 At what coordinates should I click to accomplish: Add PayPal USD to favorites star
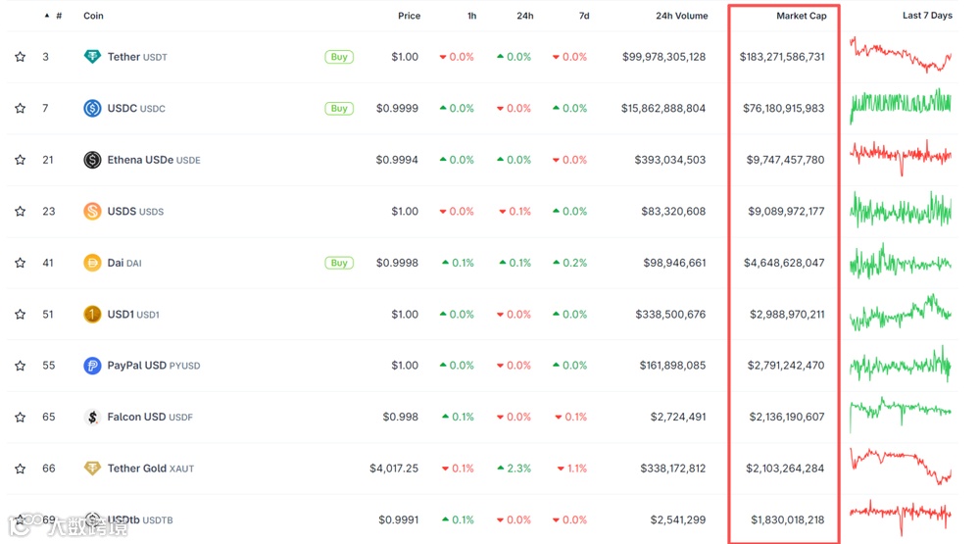tap(20, 366)
